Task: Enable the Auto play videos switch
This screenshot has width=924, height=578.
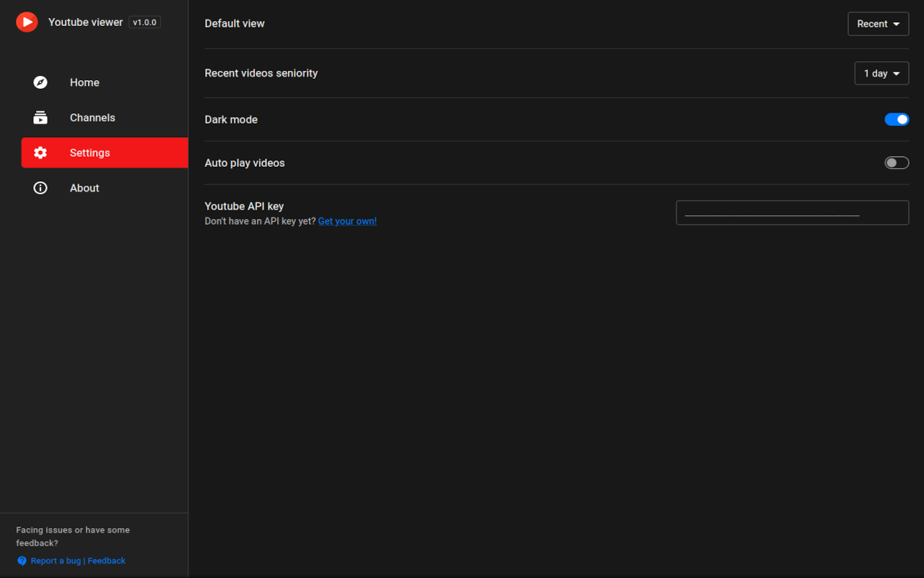Action: 897,163
